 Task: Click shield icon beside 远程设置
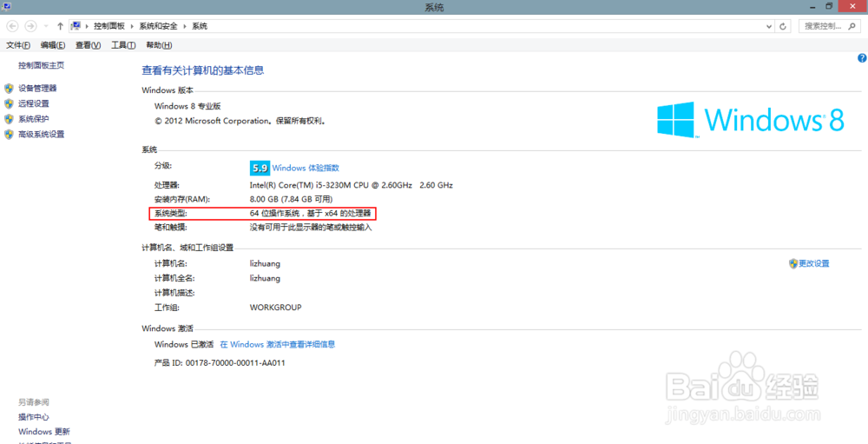coord(9,103)
